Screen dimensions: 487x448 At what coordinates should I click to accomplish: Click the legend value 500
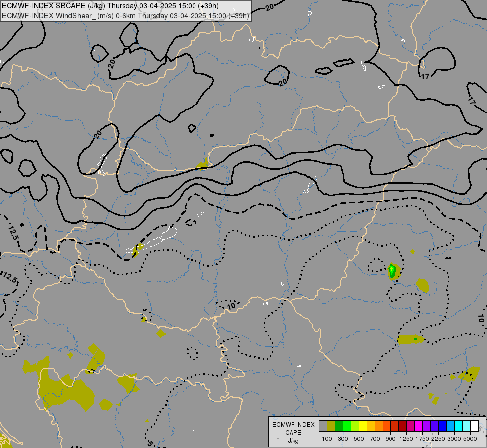[x=359, y=439]
